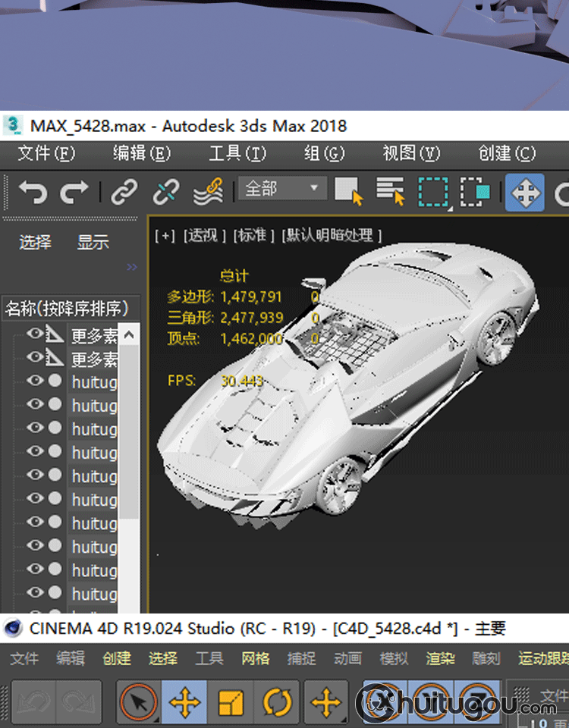Image resolution: width=569 pixels, height=728 pixels.
Task: Open the 捕捉 menu in Cinema 4D
Action: tap(301, 658)
